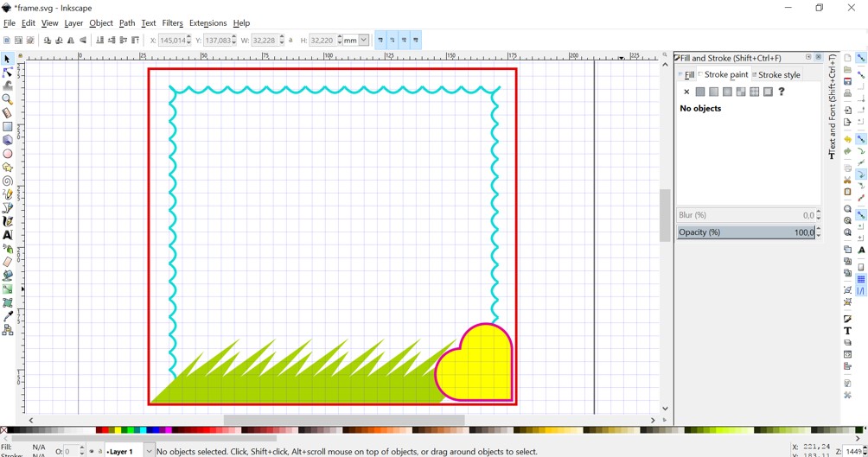Screen dimensions: 868x457
Task: Open the File menu
Action: coord(10,22)
